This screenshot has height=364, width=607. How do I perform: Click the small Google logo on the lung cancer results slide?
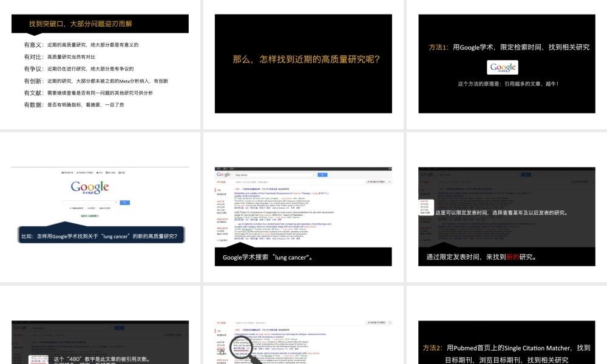(x=223, y=174)
